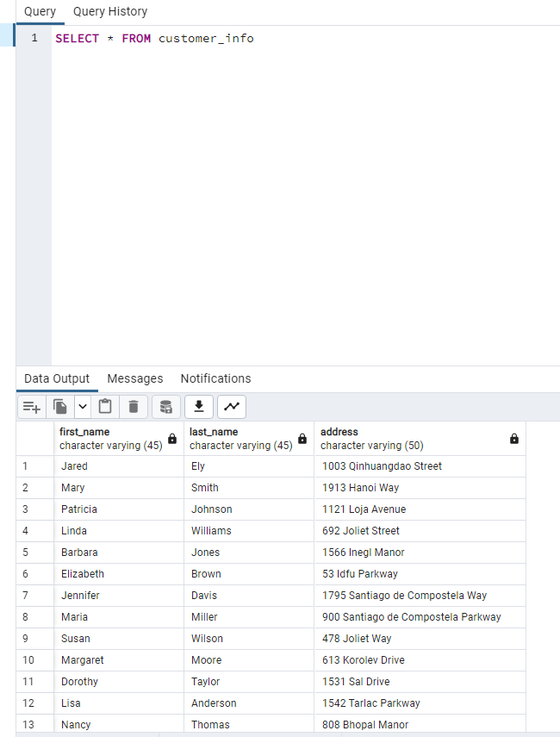Click the Download results icon
Image resolution: width=560 pixels, height=737 pixels.
(199, 407)
